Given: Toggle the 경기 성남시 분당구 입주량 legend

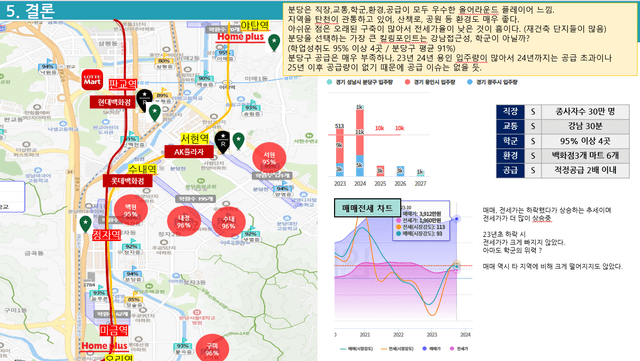Looking at the screenshot, I should (360, 82).
